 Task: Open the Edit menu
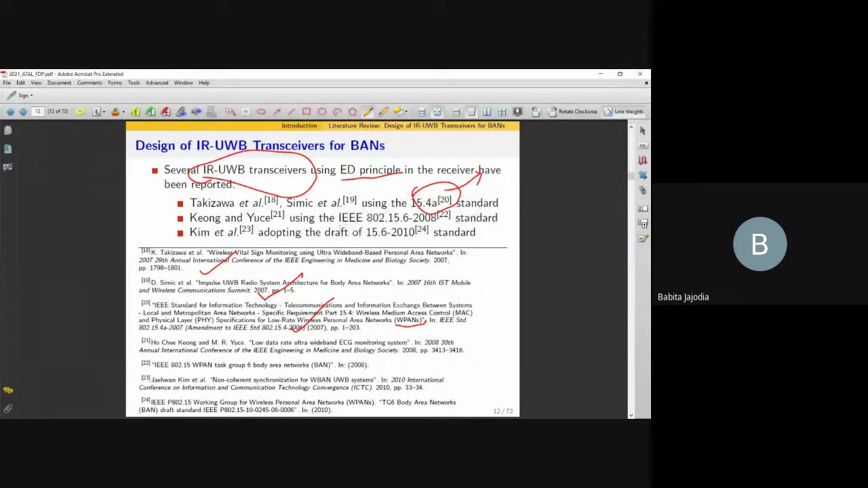coord(21,83)
